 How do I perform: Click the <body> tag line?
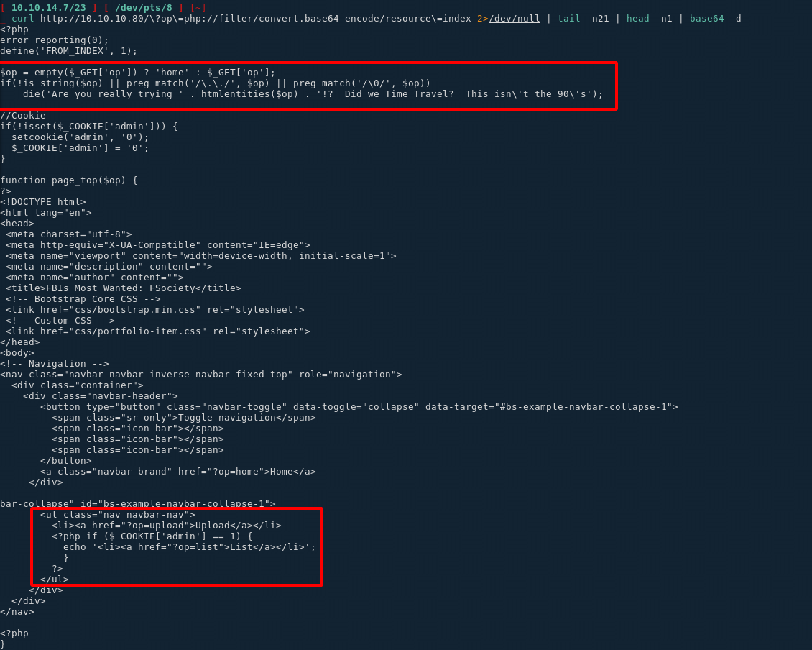[17, 354]
